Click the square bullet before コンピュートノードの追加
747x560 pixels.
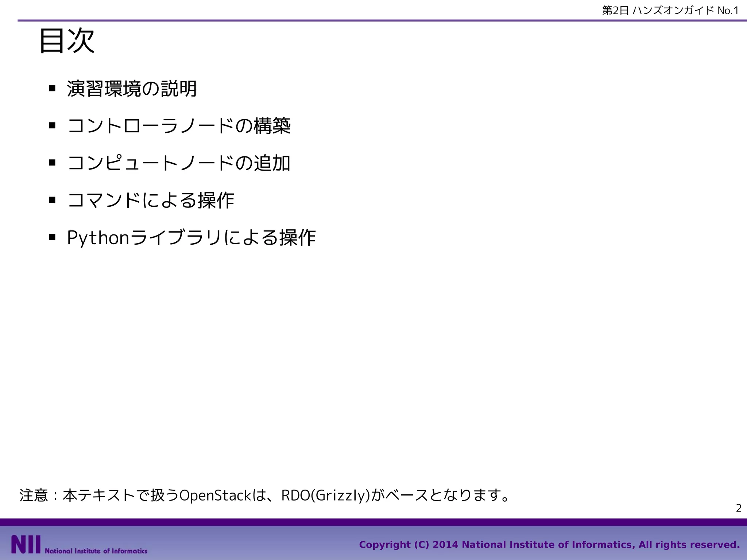[x=52, y=163]
